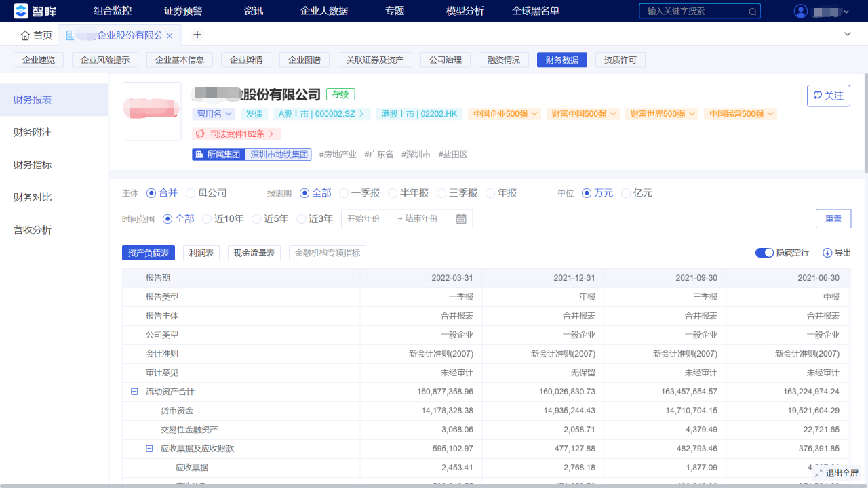Open the tab list chevron dropdown

pos(847,34)
